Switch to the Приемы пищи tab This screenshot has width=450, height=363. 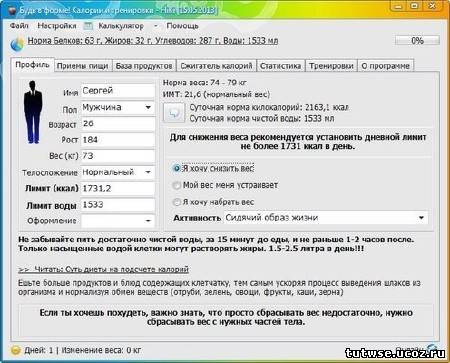[82, 66]
